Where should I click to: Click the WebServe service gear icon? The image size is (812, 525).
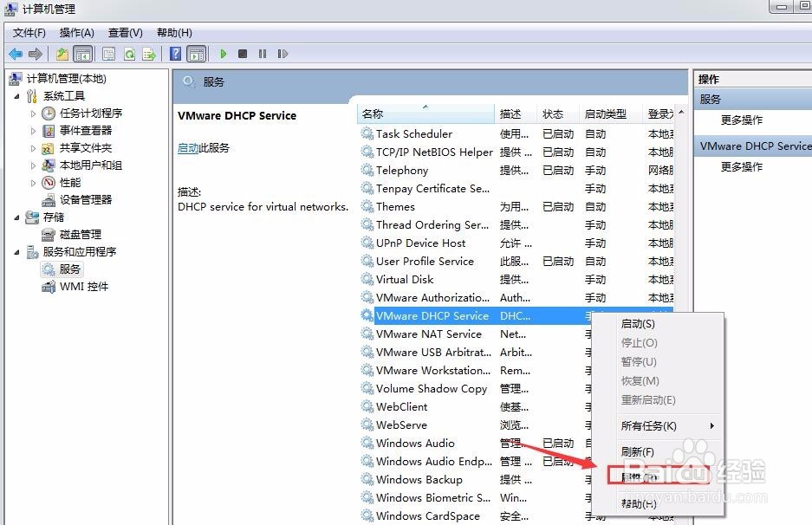[367, 425]
